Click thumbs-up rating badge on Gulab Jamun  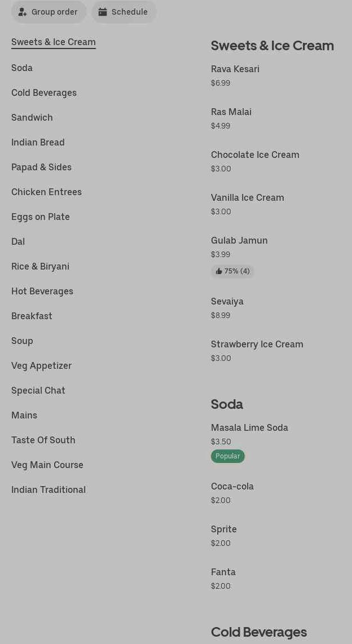click(x=232, y=271)
